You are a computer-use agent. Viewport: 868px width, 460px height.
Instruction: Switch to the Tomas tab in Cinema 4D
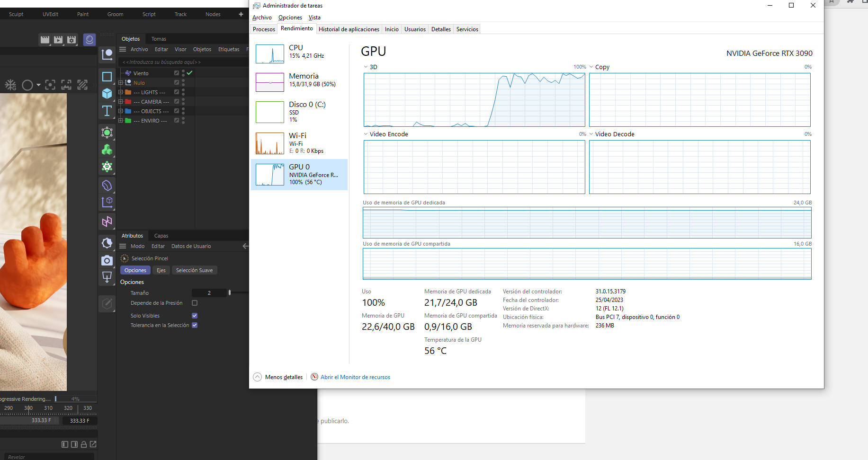pos(159,39)
